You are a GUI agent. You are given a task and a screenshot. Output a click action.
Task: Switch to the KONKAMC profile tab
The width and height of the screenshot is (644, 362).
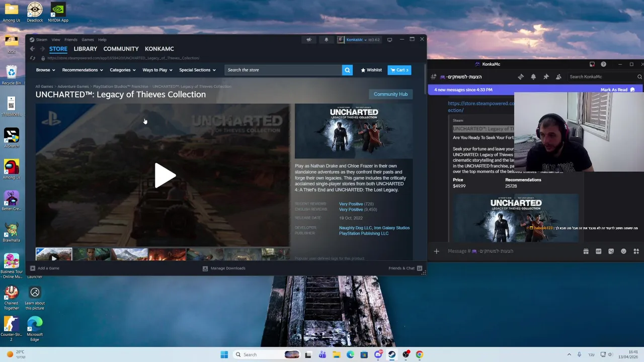coord(159,49)
